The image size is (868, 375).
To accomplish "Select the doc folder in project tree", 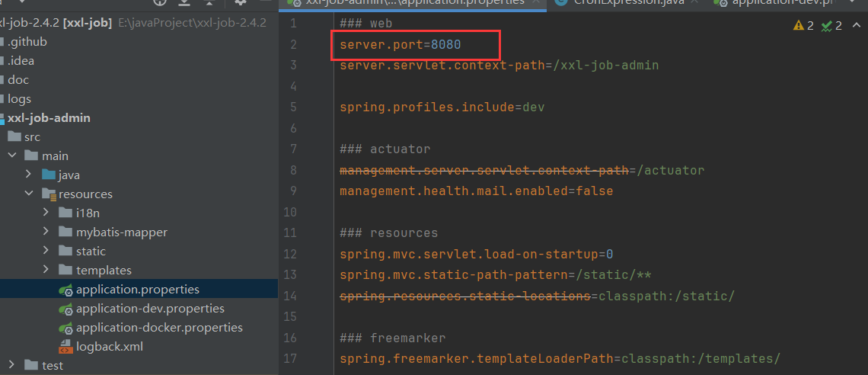I will (x=18, y=80).
